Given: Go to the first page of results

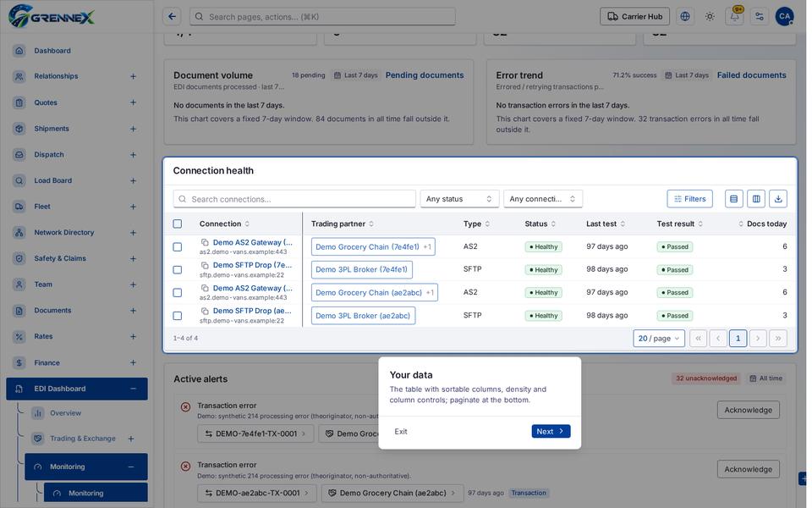Looking at the screenshot, I should click(698, 339).
